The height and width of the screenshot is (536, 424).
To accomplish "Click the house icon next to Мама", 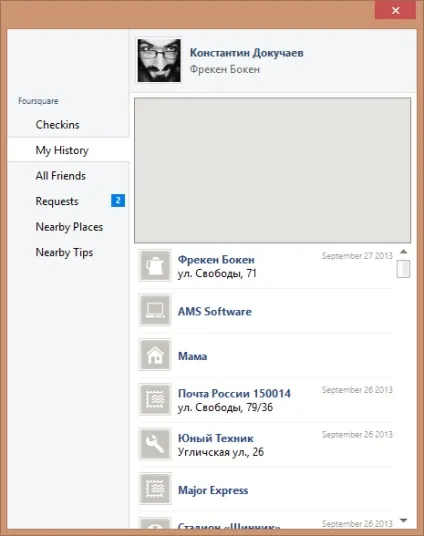I will click(x=155, y=355).
